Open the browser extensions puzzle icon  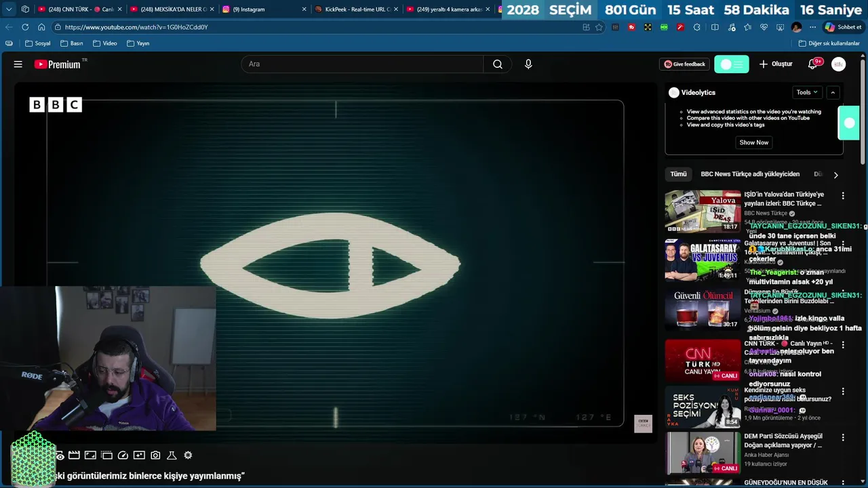(x=697, y=27)
